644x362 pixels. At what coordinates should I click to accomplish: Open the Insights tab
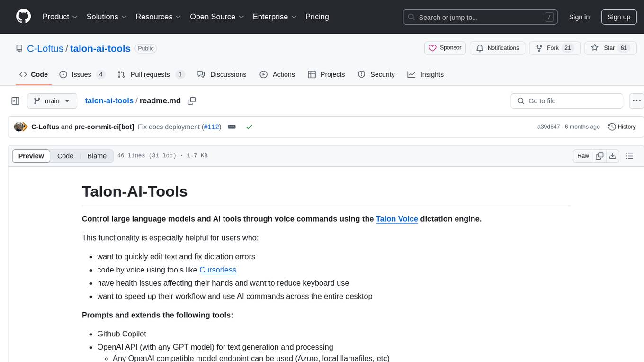tap(426, 74)
